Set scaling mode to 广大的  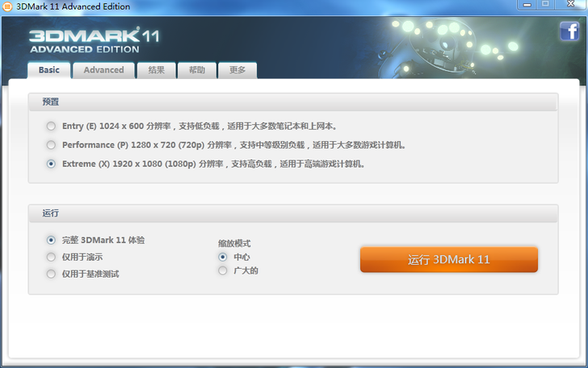(223, 271)
